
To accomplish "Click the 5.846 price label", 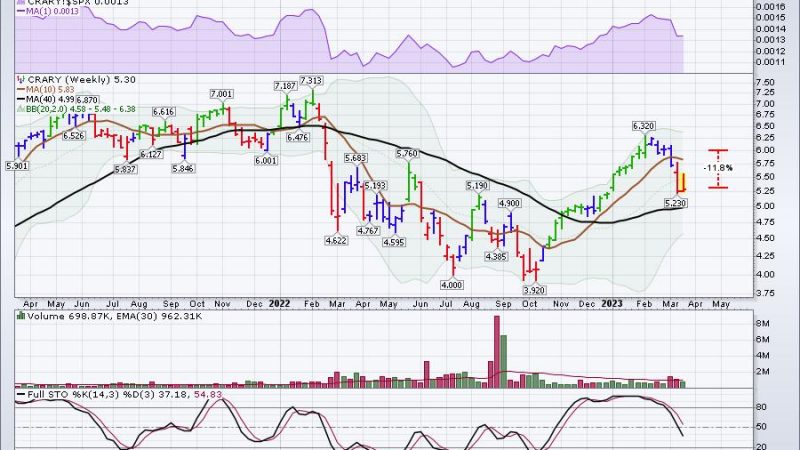I will [x=183, y=168].
